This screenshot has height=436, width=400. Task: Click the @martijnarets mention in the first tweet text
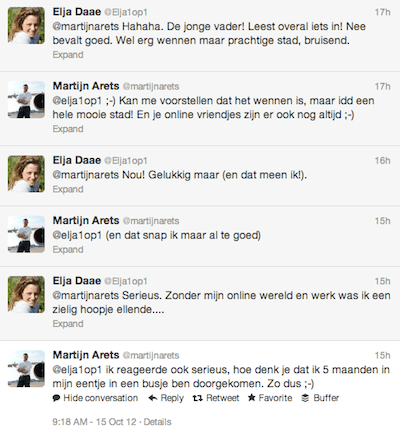click(x=86, y=27)
